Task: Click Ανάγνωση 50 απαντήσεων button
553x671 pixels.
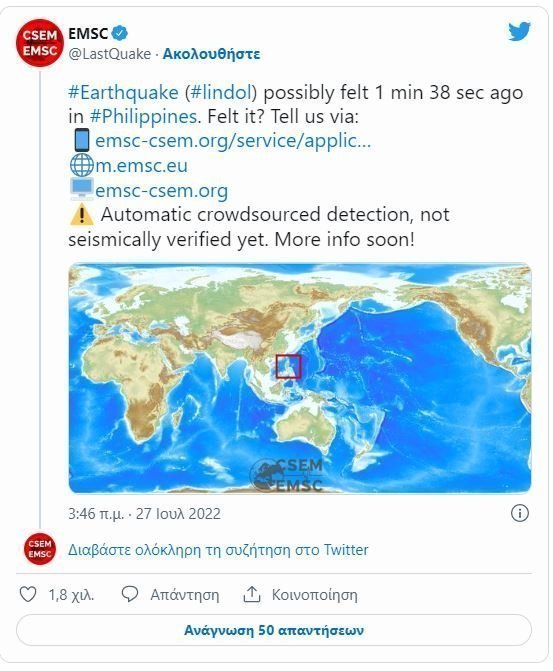Action: point(274,630)
